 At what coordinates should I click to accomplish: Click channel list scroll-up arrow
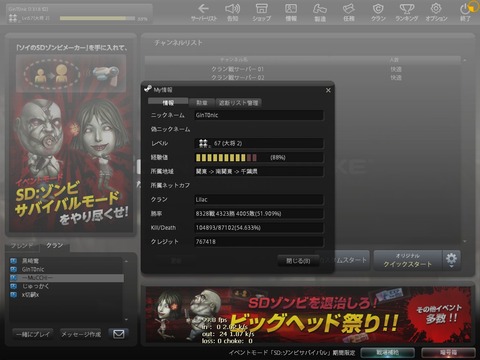pyautogui.click(x=465, y=60)
